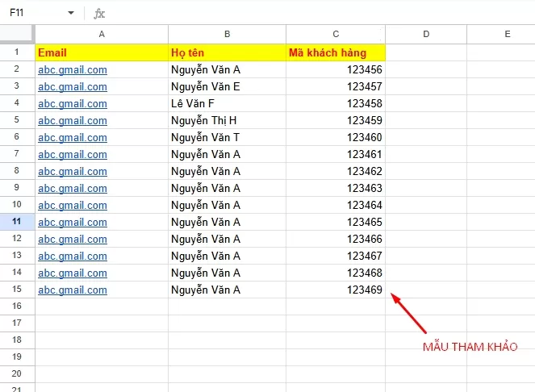Select row 1 header
The width and height of the screenshot is (535, 392).
[17, 52]
